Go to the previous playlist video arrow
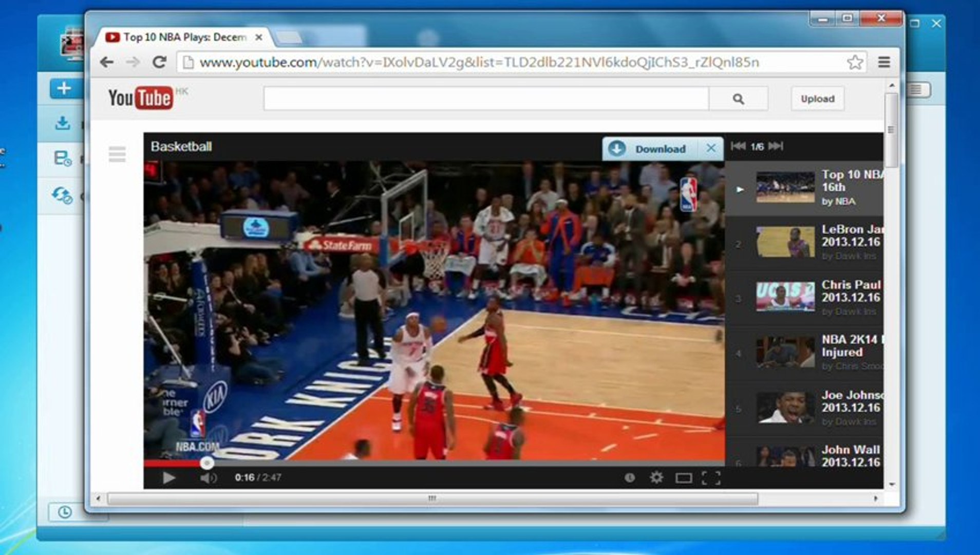The image size is (980, 555). pyautogui.click(x=739, y=147)
